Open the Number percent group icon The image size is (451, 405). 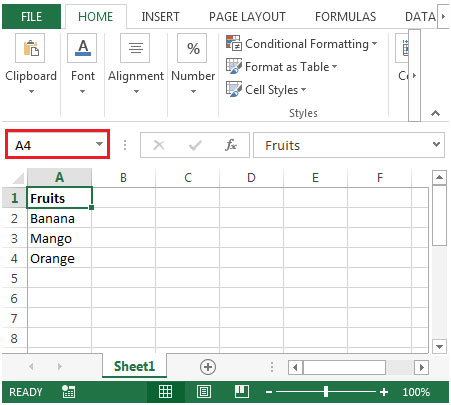(x=192, y=48)
